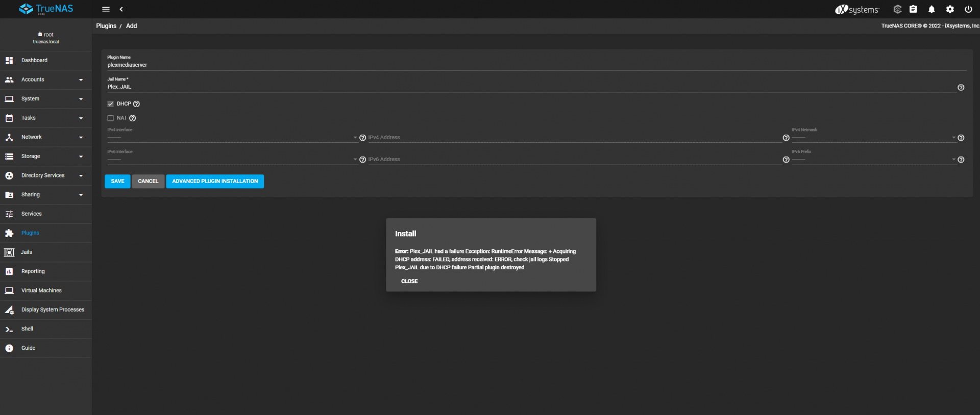Show help for IPv4 Address field
Viewport: 980px width, 415px height.
pos(786,138)
